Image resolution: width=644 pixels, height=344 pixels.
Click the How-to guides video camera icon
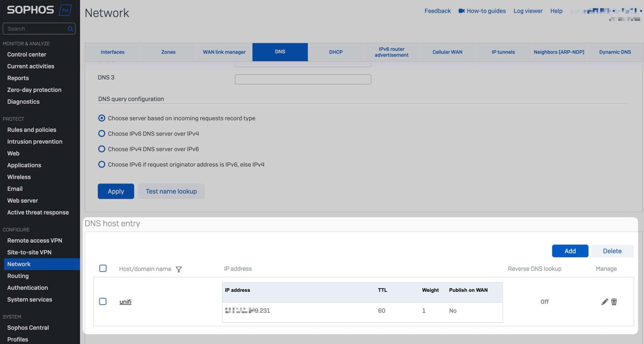462,11
